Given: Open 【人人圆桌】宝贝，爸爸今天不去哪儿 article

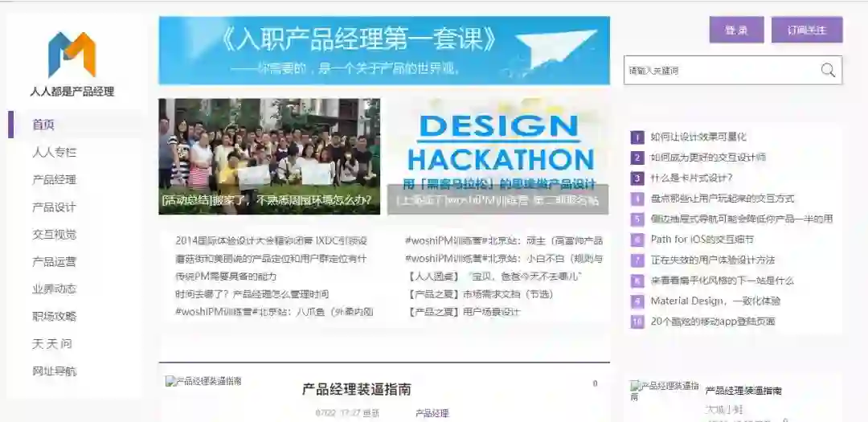Looking at the screenshot, I should pyautogui.click(x=495, y=277).
